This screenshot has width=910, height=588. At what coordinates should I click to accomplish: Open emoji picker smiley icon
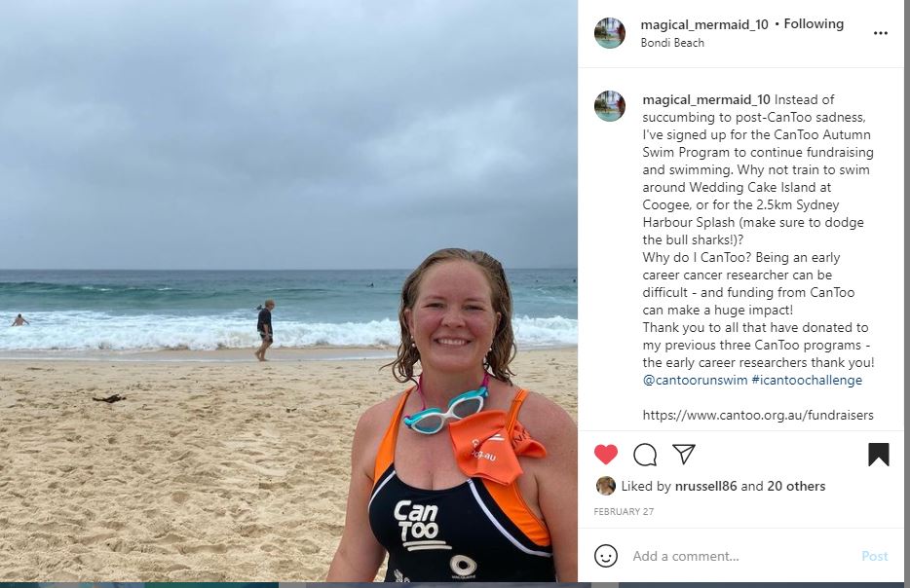(x=606, y=556)
